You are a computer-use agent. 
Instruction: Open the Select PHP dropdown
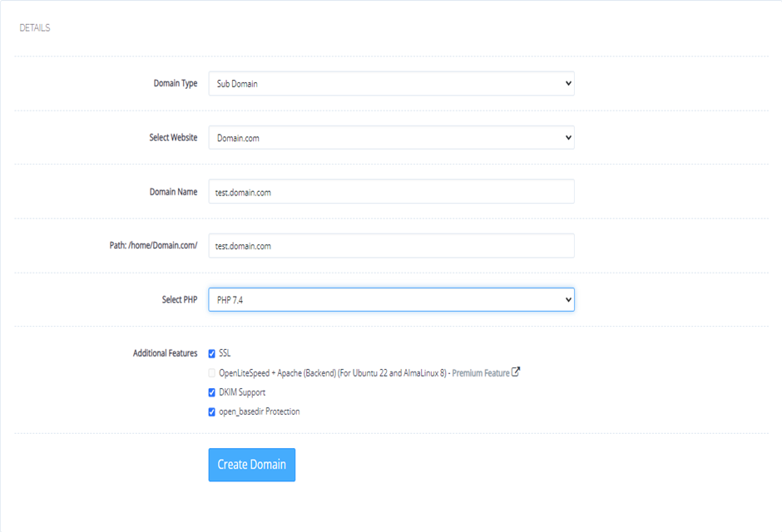tap(391, 300)
